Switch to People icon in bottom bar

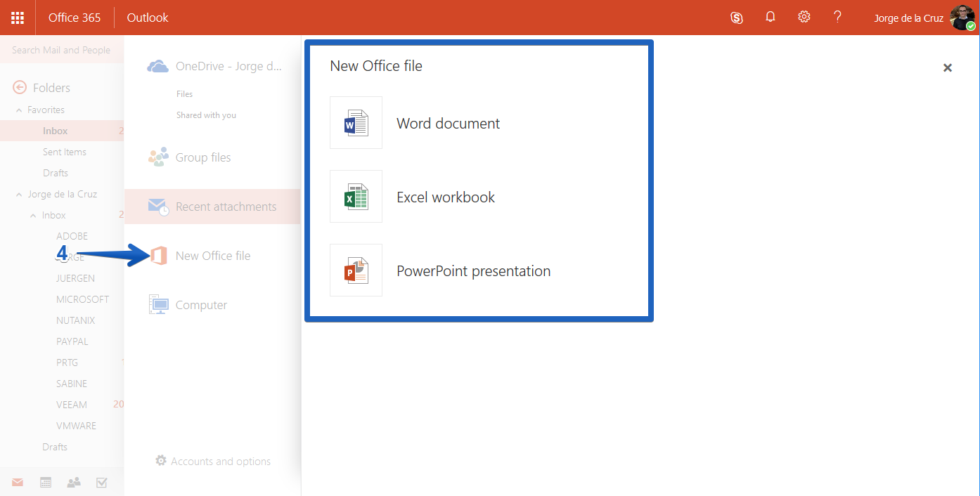pos(73,483)
